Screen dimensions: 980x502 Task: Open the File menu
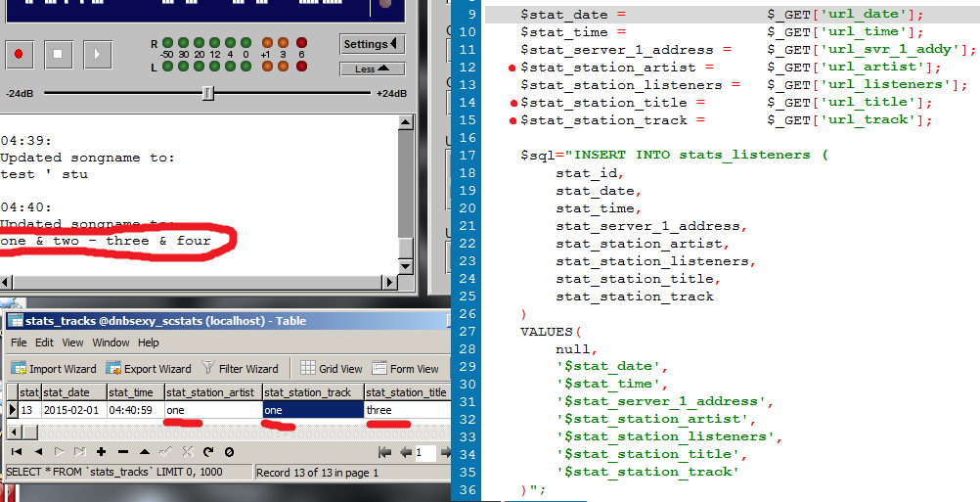point(19,342)
